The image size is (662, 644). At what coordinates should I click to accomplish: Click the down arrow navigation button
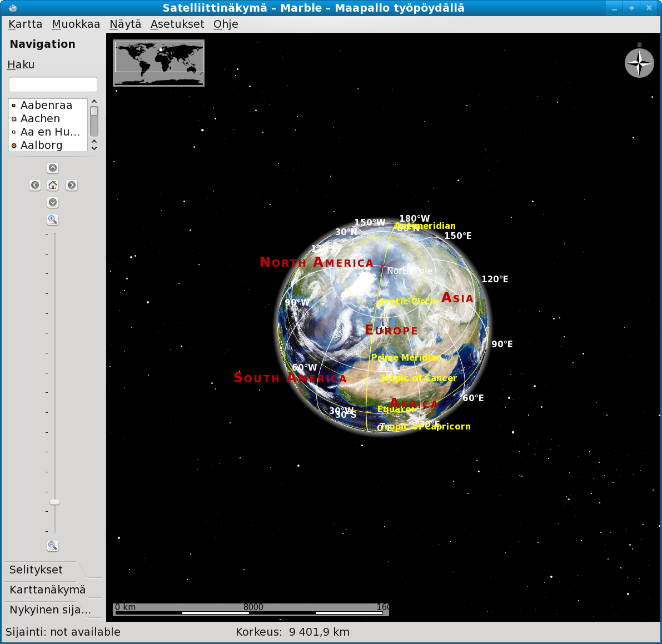pyautogui.click(x=53, y=202)
